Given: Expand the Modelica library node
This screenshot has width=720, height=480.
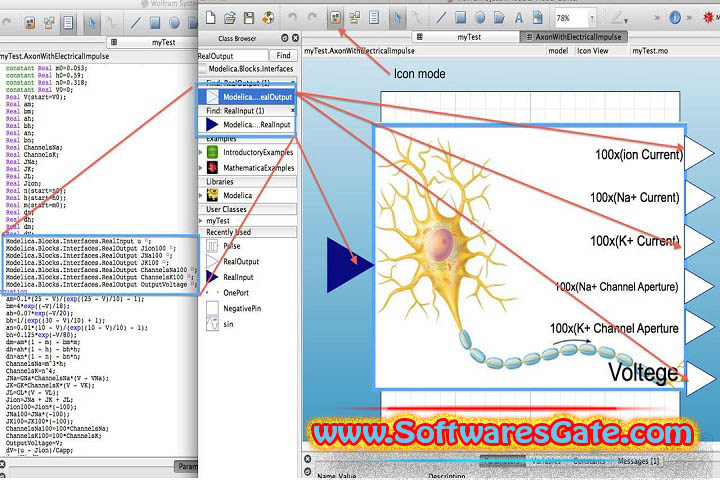Looking at the screenshot, I should pyautogui.click(x=201, y=195).
